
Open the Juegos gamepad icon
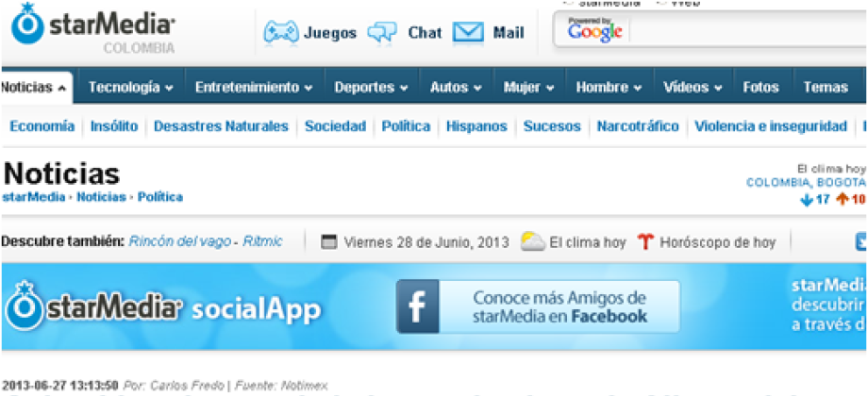(281, 33)
